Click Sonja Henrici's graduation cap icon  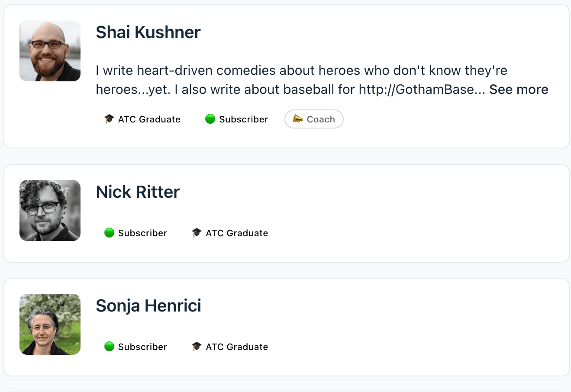pos(197,347)
